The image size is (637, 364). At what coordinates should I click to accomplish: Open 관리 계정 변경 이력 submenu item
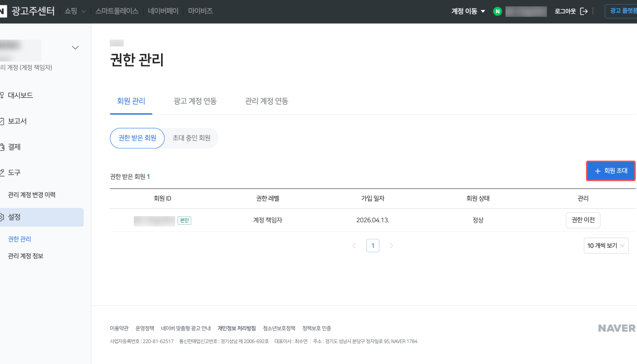click(31, 195)
